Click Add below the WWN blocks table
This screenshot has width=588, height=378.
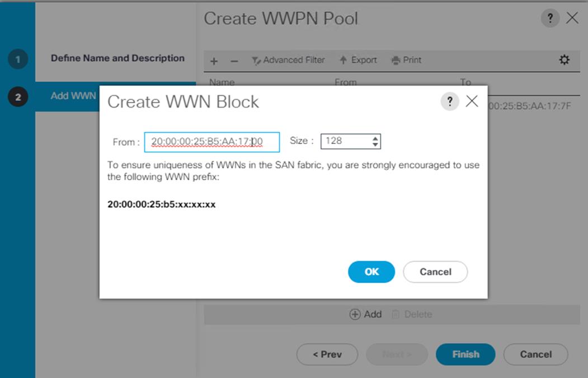[366, 314]
